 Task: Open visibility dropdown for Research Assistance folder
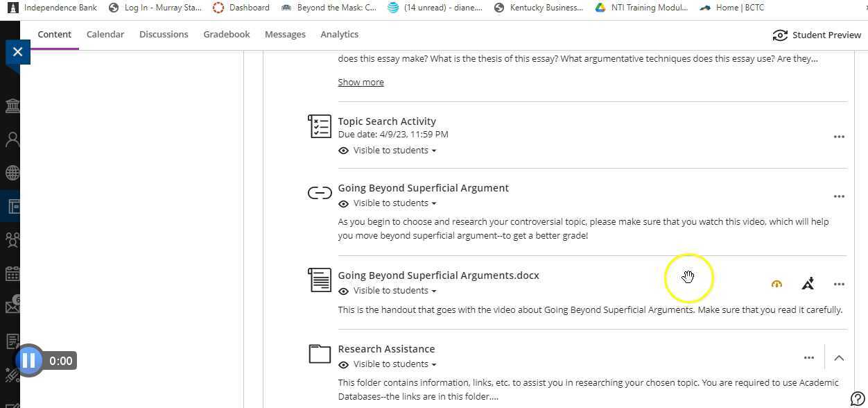coord(387,364)
